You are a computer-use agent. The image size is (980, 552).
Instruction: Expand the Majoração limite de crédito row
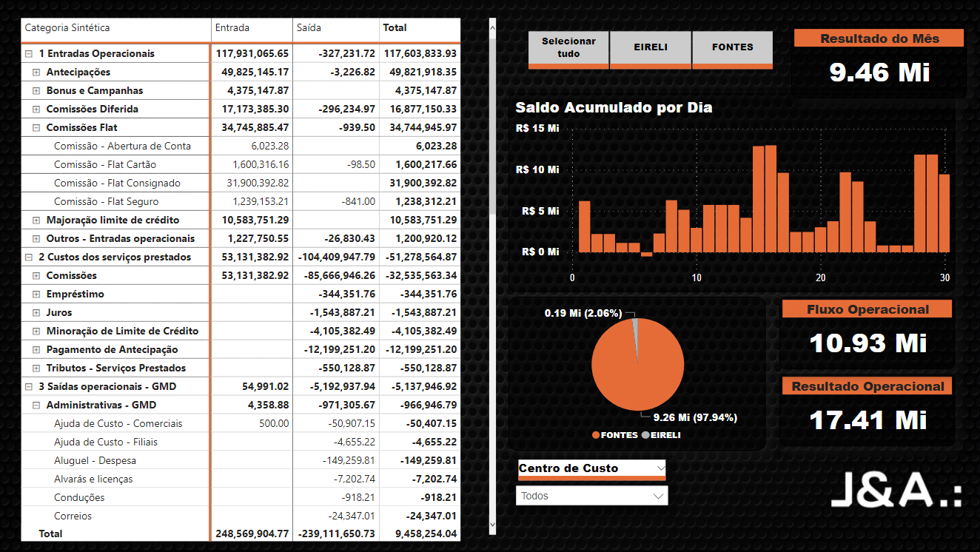[36, 221]
